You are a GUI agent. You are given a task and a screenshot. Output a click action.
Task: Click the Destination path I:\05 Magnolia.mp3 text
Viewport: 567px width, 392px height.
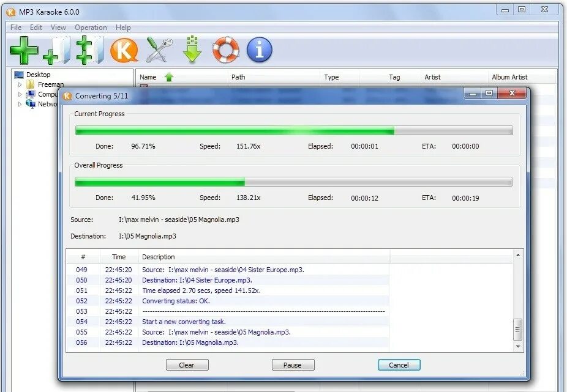click(x=148, y=236)
